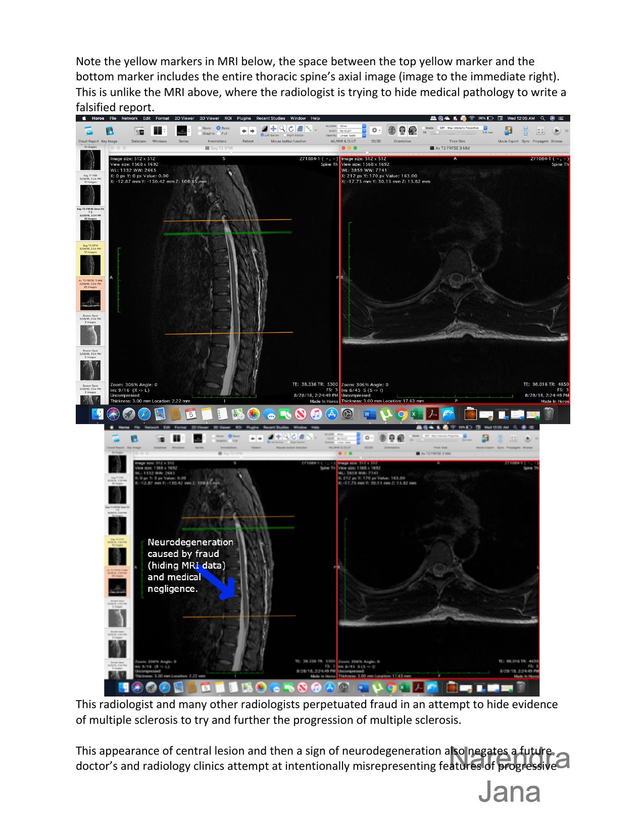Click the Key Image toolbar icon
644x834 pixels.
click(109, 130)
